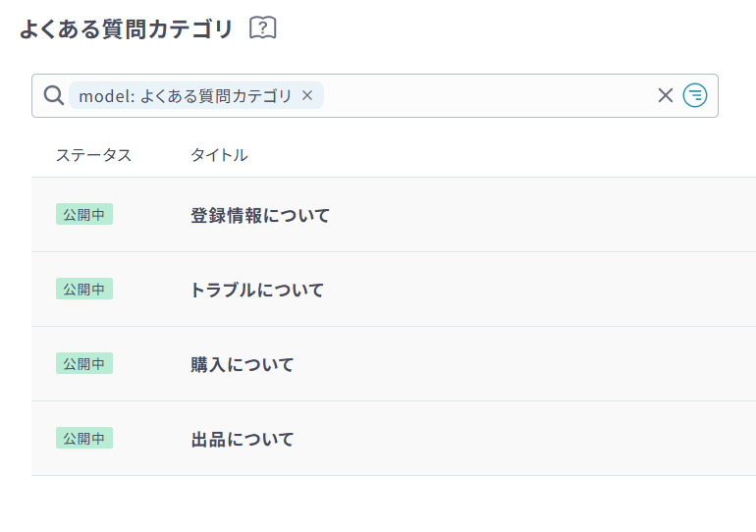This screenshot has height=532, width=756.
Task: Open the 出品について category
Action: [243, 439]
